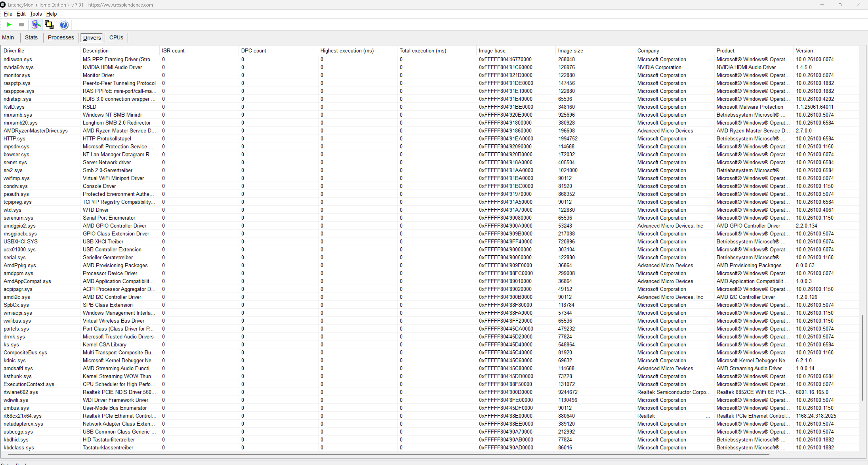Viewport: 868px width, 465px height.
Task: Click the gray stop monitoring button
Action: [x=21, y=25]
